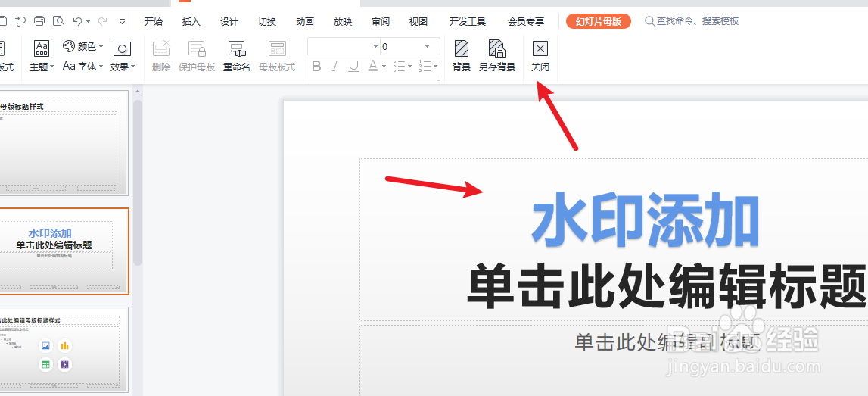Image resolution: width=868 pixels, height=396 pixels.
Task: Toggle italic formatting
Action: (x=335, y=67)
